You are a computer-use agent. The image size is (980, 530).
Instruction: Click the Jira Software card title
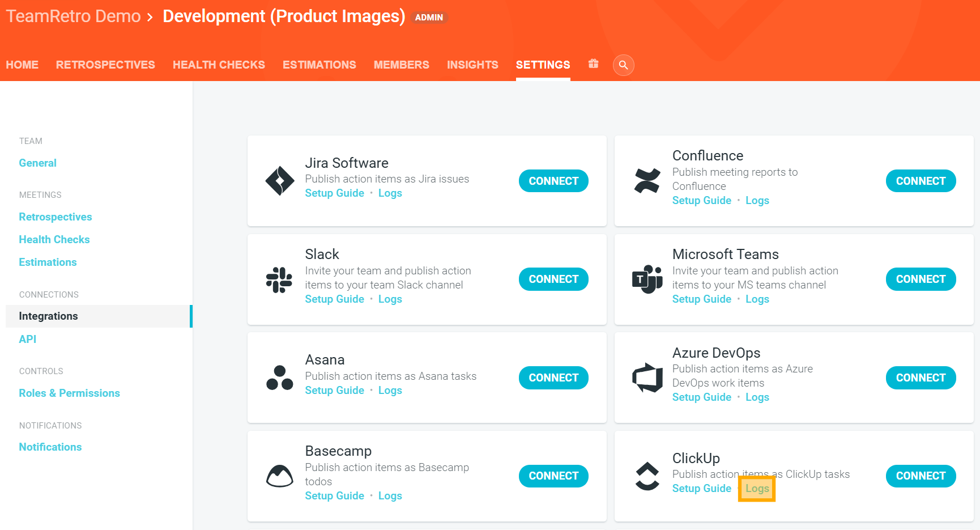click(347, 163)
